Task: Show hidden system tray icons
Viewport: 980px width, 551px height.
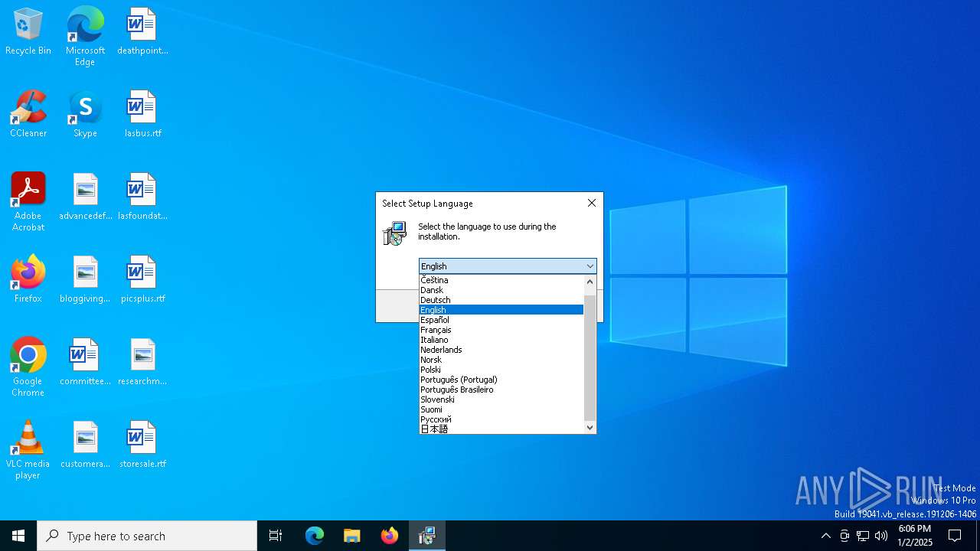Action: pyautogui.click(x=826, y=536)
